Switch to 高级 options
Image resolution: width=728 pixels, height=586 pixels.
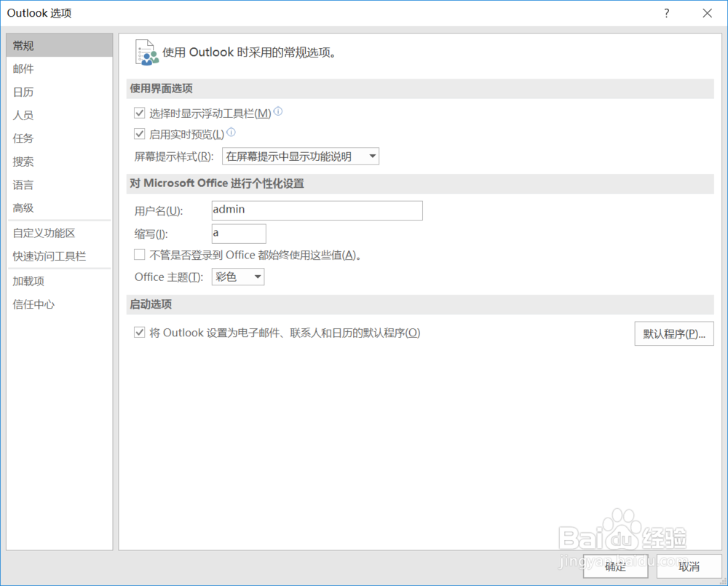click(x=60, y=208)
